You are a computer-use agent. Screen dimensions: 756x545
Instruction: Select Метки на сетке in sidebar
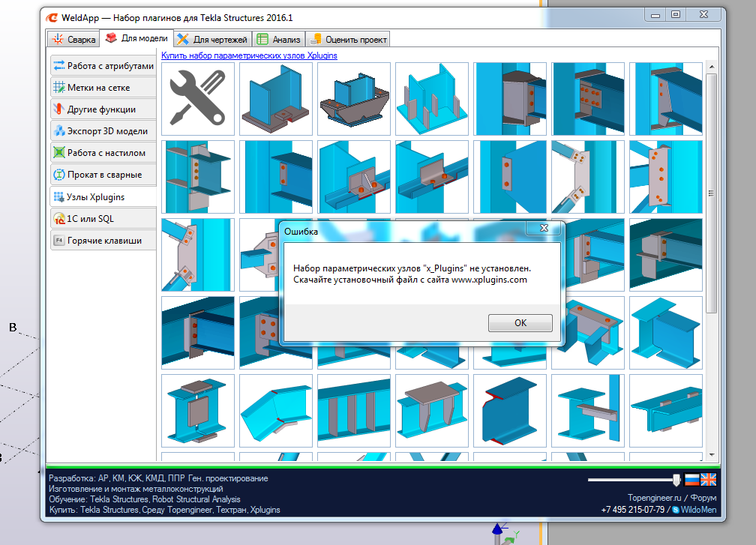(x=103, y=87)
